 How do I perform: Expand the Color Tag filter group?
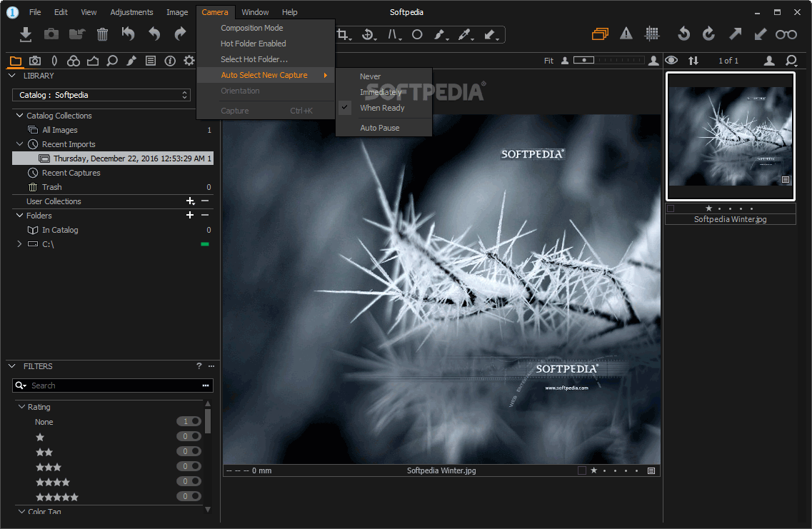pos(21,511)
